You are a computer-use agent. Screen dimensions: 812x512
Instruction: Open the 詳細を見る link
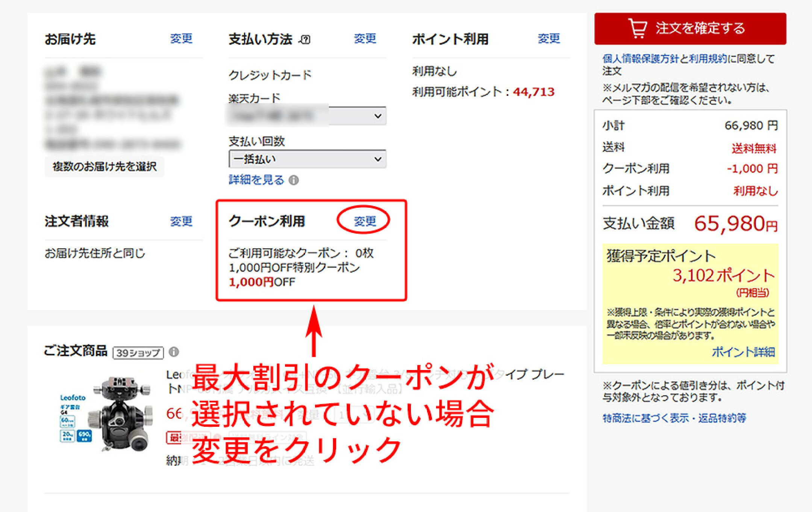tap(256, 180)
